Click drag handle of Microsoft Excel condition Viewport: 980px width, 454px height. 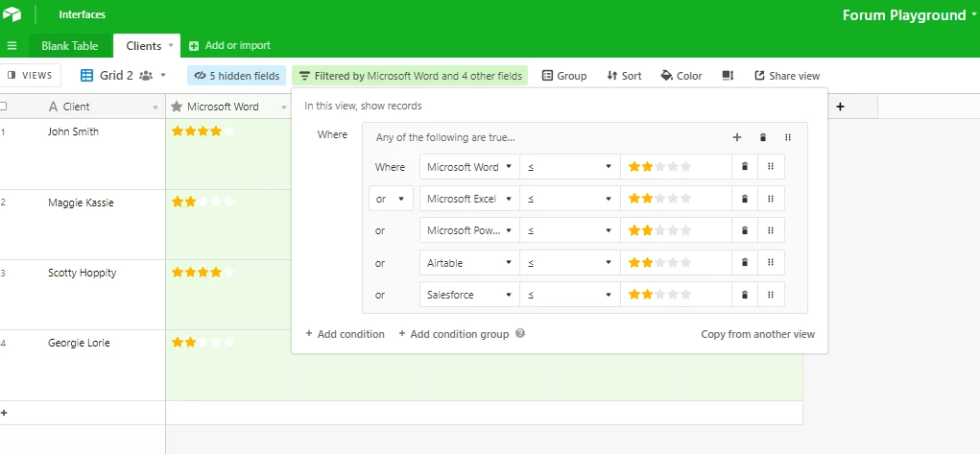[x=771, y=199]
